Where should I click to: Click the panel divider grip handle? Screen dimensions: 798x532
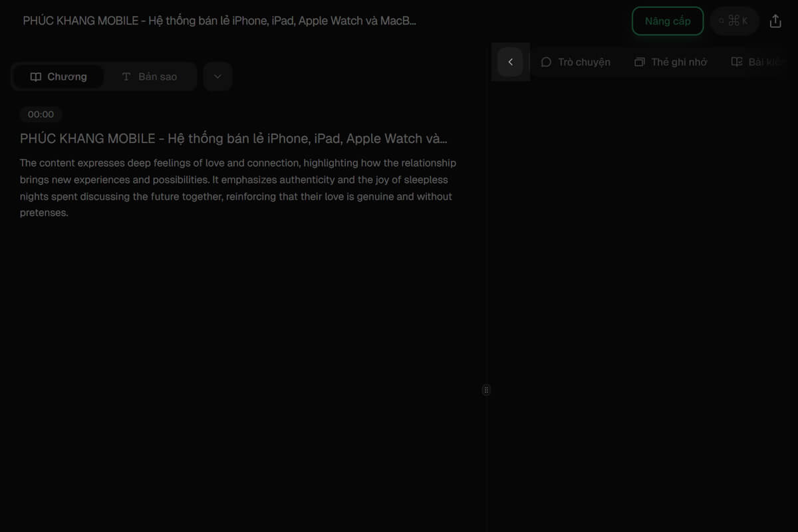point(486,390)
